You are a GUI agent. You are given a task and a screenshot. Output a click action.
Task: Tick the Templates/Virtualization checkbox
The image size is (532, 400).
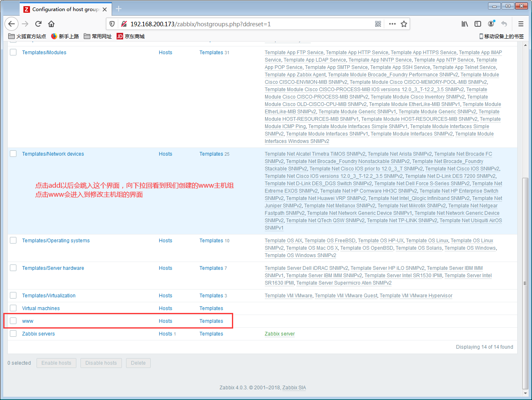point(13,295)
